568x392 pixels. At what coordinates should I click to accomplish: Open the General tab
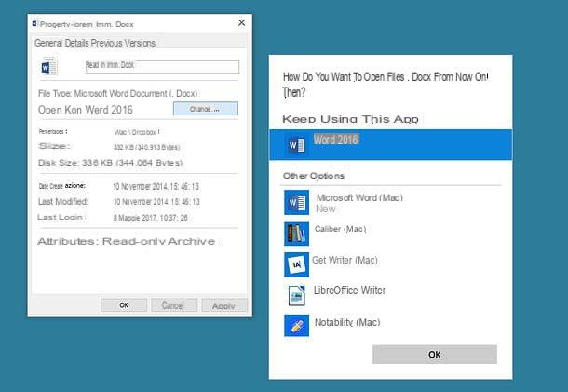[48, 43]
